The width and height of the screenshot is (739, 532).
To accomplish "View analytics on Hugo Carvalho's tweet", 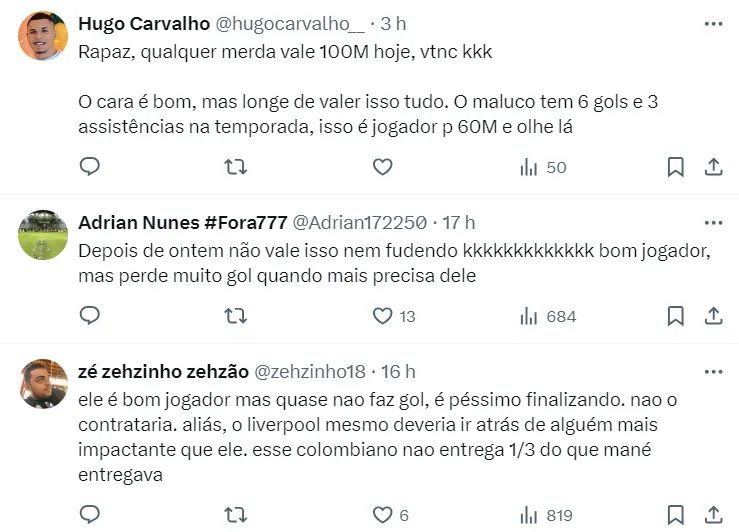I will point(543,167).
